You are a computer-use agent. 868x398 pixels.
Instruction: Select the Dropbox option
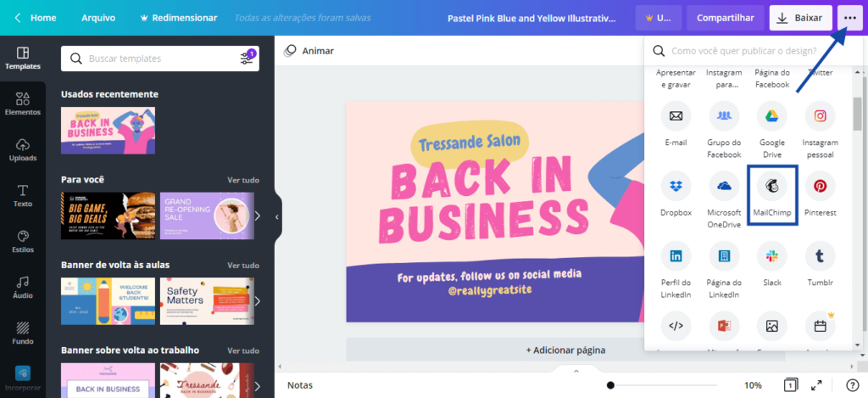pyautogui.click(x=676, y=195)
